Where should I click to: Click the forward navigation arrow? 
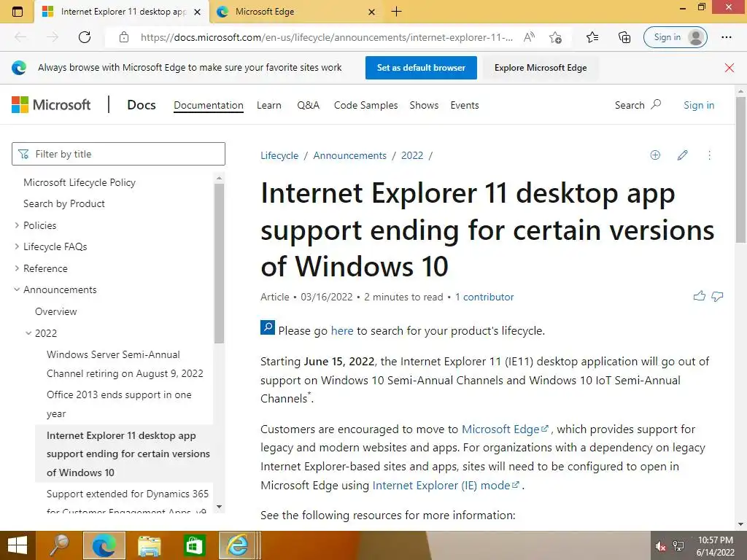(53, 37)
